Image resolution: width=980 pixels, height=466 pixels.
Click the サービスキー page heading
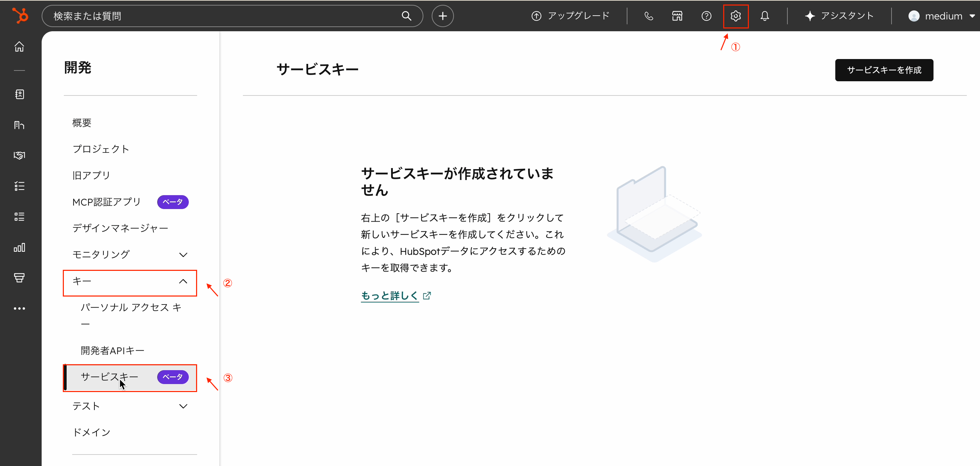317,70
